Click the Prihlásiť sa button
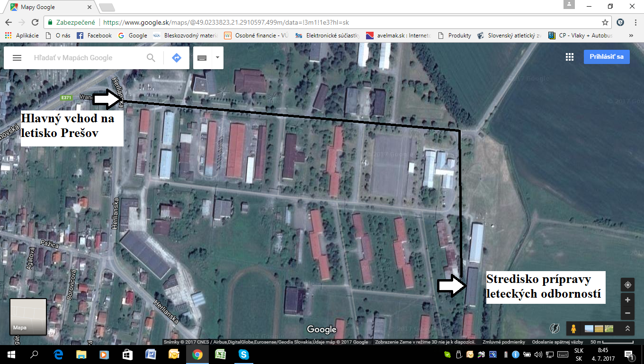 click(x=607, y=56)
